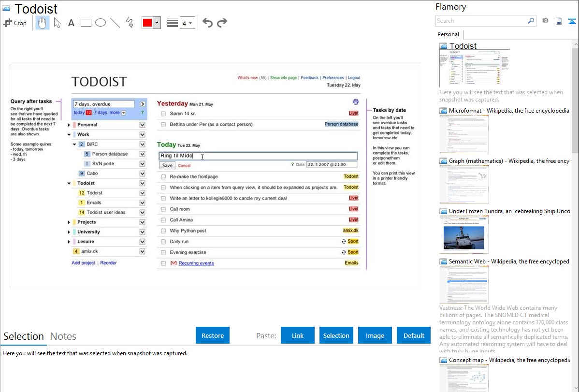This screenshot has height=392, width=579.
Task: Choose the text annotation tool
Action: pyautogui.click(x=71, y=23)
